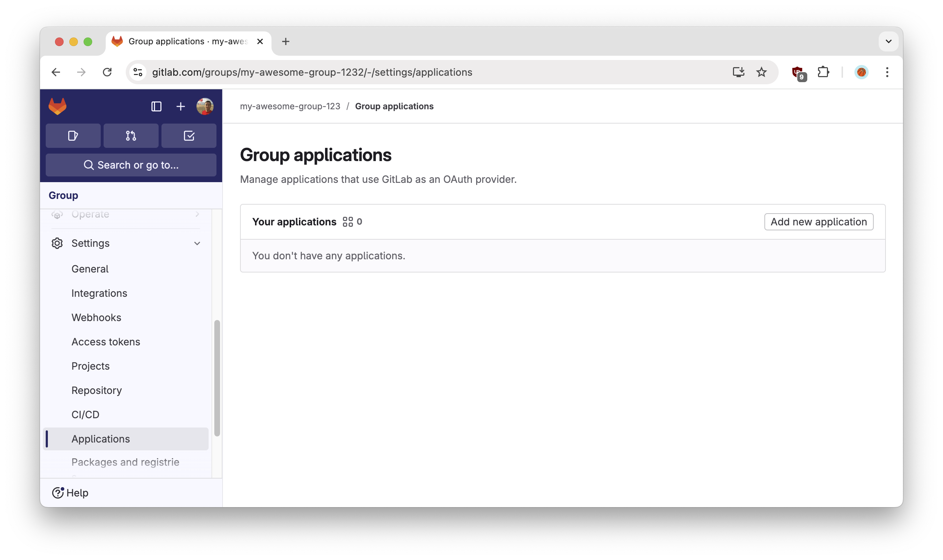
Task: Follow my-awesome-group-123 breadcrumb link
Action: [290, 106]
